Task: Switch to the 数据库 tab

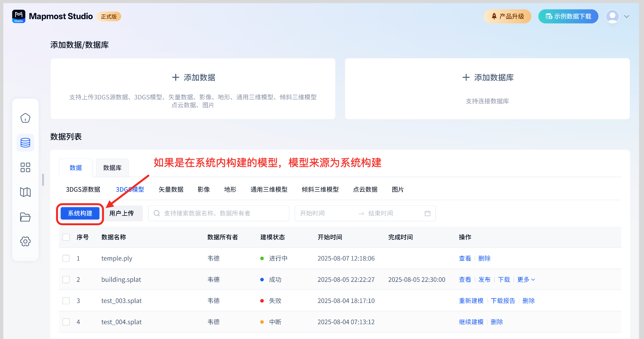Action: (x=112, y=168)
